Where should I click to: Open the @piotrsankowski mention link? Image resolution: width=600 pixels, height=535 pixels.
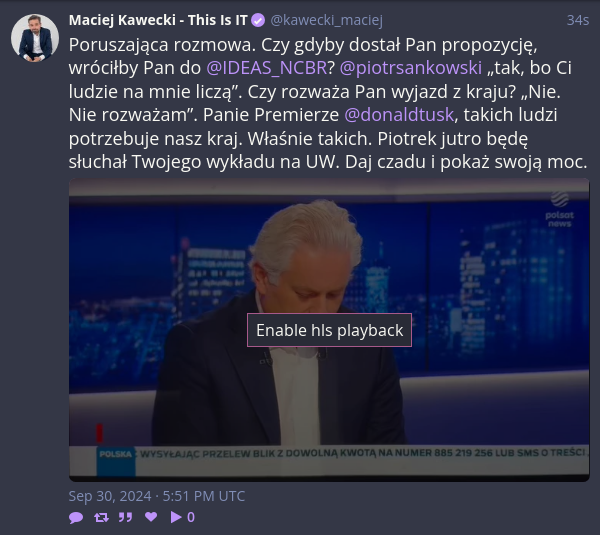click(411, 68)
